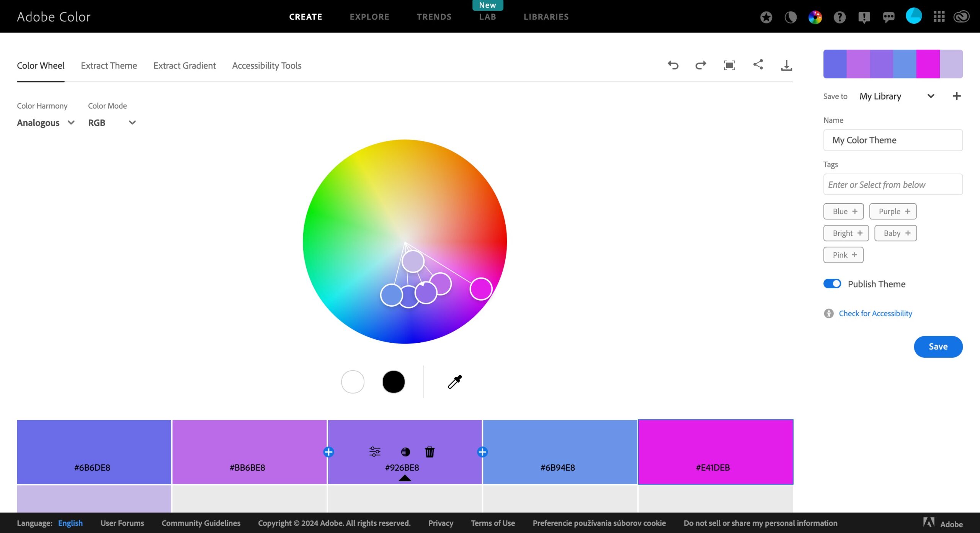Image resolution: width=980 pixels, height=533 pixels.
Task: Open the Color Harmony dropdown
Action: coord(45,123)
